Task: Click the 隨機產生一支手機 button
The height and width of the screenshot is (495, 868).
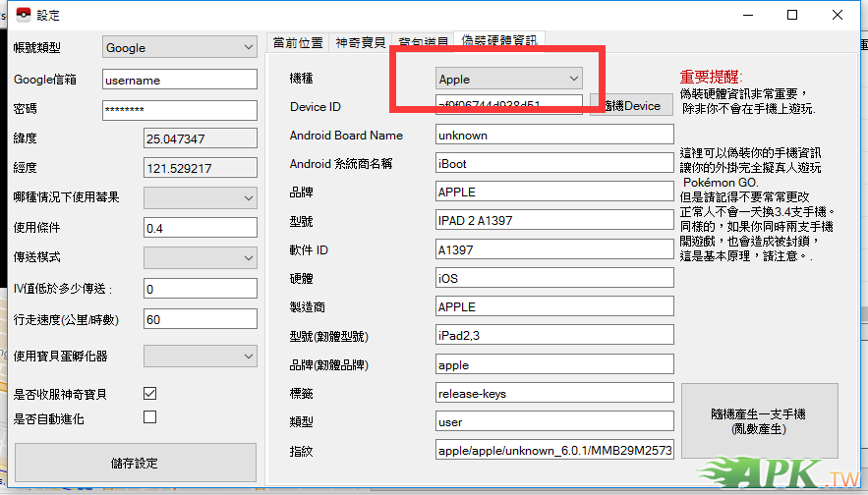Action: pyautogui.click(x=760, y=421)
